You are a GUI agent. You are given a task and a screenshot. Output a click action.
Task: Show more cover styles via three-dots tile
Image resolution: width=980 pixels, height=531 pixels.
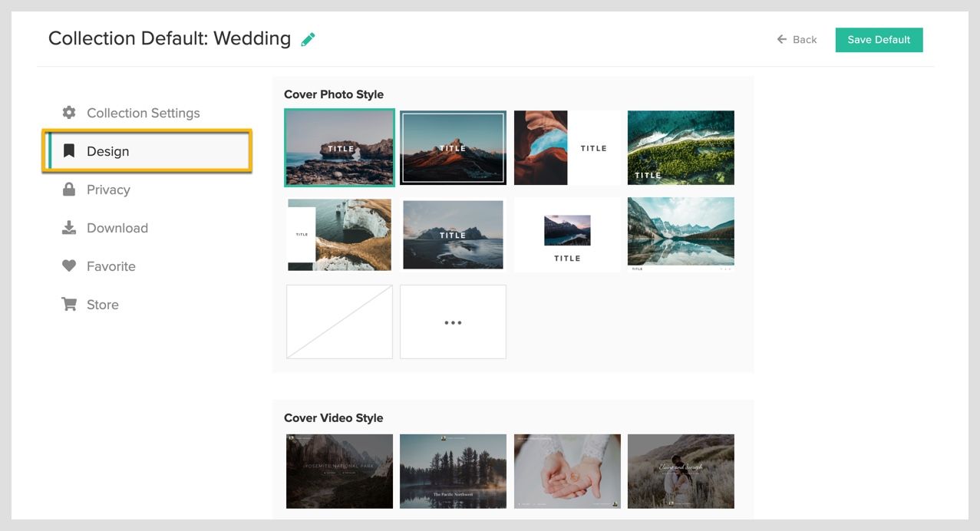coord(453,322)
